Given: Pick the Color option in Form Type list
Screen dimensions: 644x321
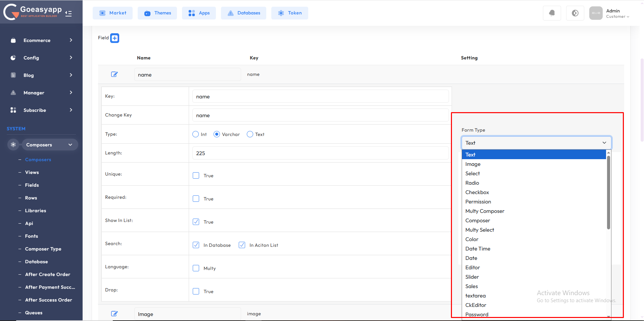Looking at the screenshot, I should 472,239.
